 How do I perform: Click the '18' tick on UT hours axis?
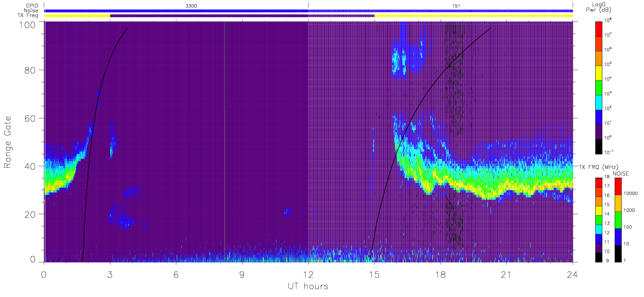(x=441, y=274)
